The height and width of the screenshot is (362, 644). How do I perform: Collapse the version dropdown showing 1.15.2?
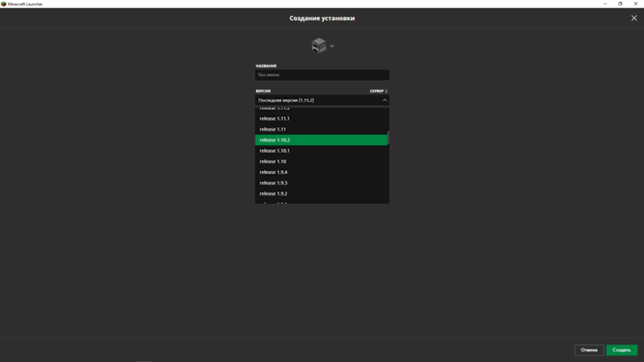click(322, 100)
